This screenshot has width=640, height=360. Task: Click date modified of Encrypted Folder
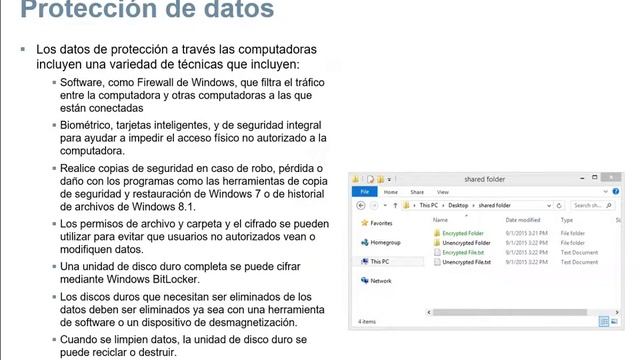coord(527,233)
